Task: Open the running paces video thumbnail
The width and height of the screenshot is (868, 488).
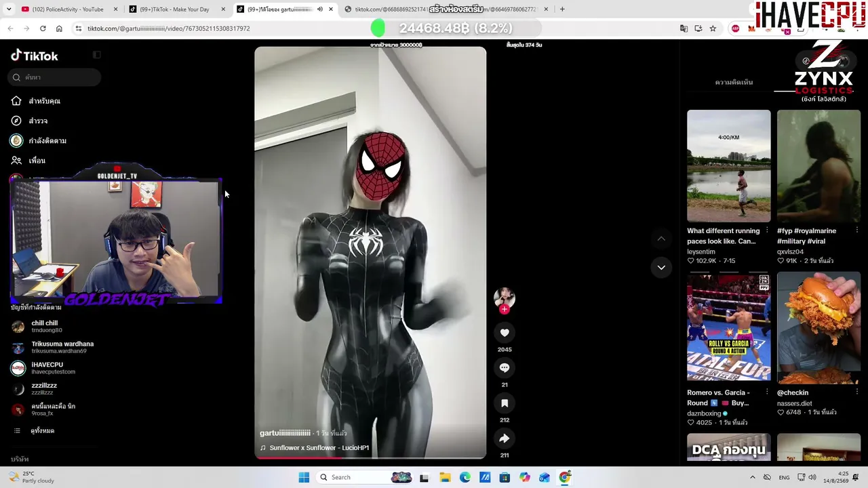Action: pos(729,166)
